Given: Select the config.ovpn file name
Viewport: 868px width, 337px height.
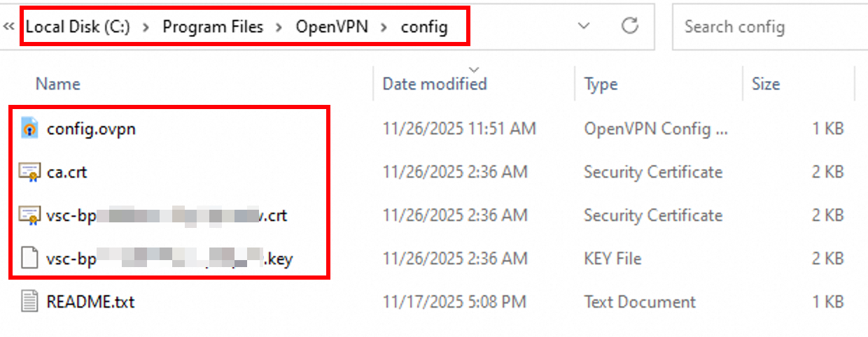Looking at the screenshot, I should pos(91,129).
